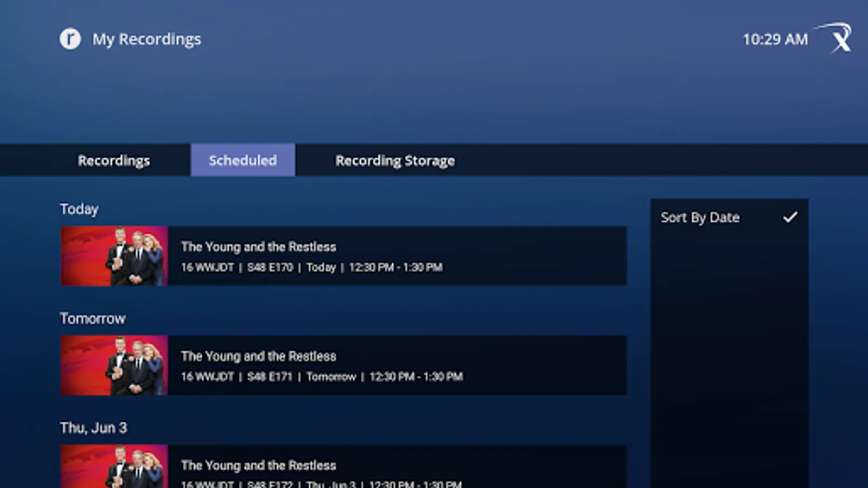Open today's The Young and the Restless S48 E170 recording
868x488 pixels.
343,256
